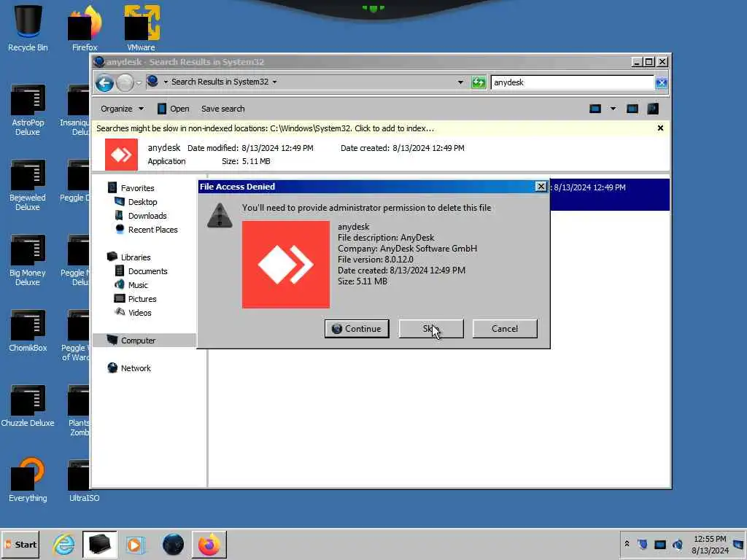This screenshot has width=747, height=560.
Task: Open the Explorer title-bar window icon
Action: 99,62
